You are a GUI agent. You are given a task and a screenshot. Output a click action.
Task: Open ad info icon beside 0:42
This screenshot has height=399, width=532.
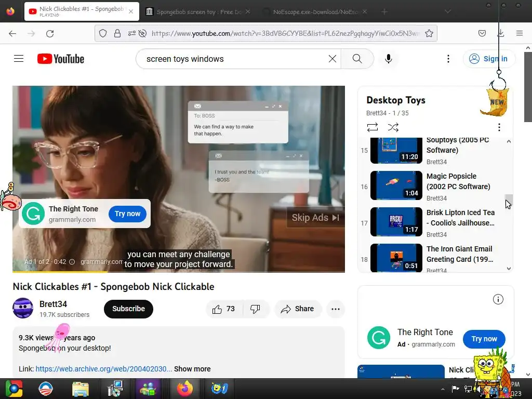pos(72,262)
